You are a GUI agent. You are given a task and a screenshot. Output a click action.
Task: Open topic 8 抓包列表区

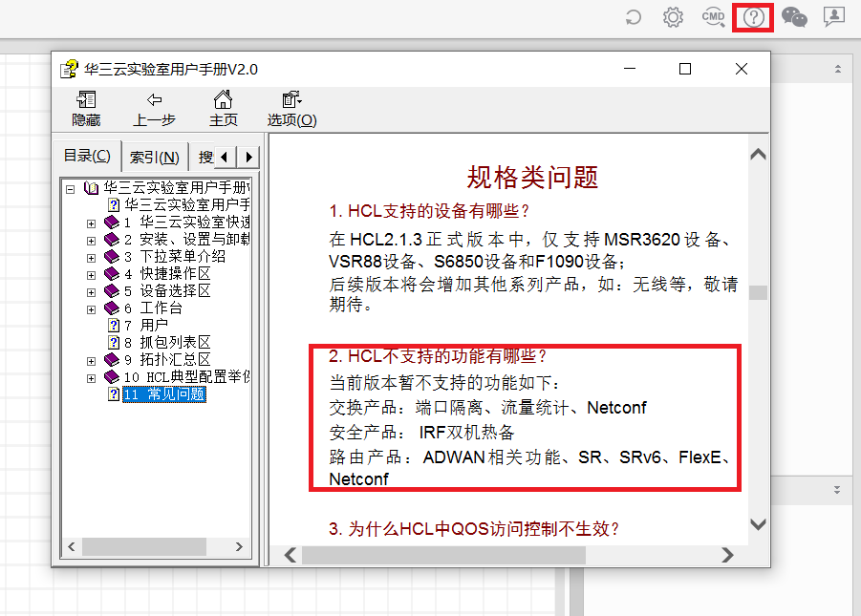coord(167,342)
